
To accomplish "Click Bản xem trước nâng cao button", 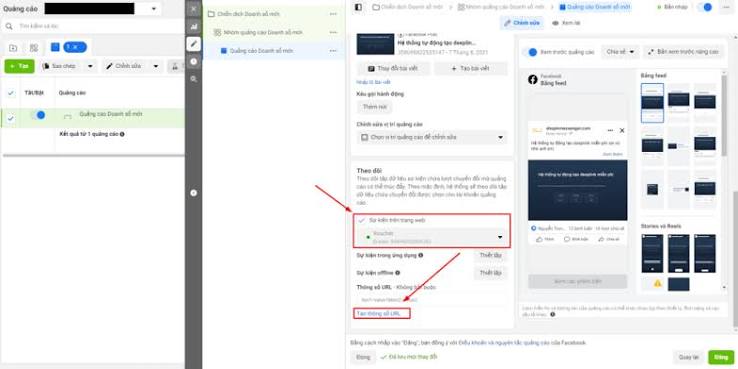I will point(683,52).
